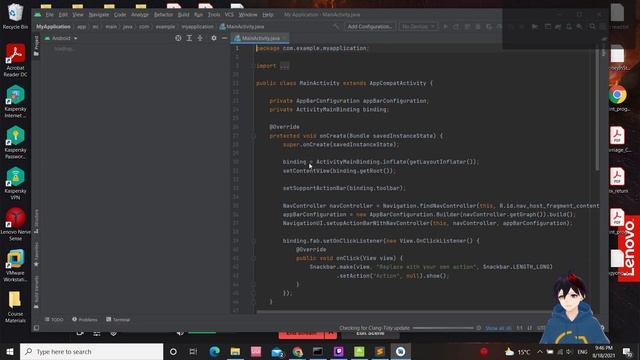Viewport: 640px width, 360px height.
Task: Open the Edit menu
Action: tap(63, 15)
